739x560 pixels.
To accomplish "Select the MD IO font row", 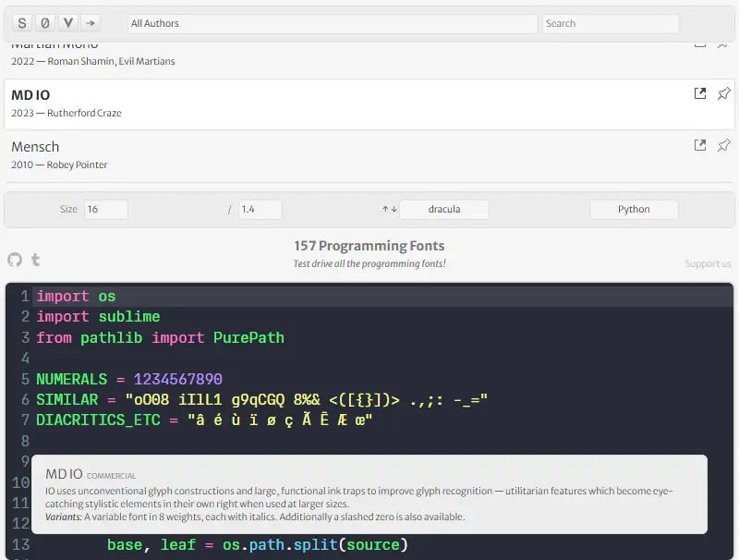I will tap(369, 104).
